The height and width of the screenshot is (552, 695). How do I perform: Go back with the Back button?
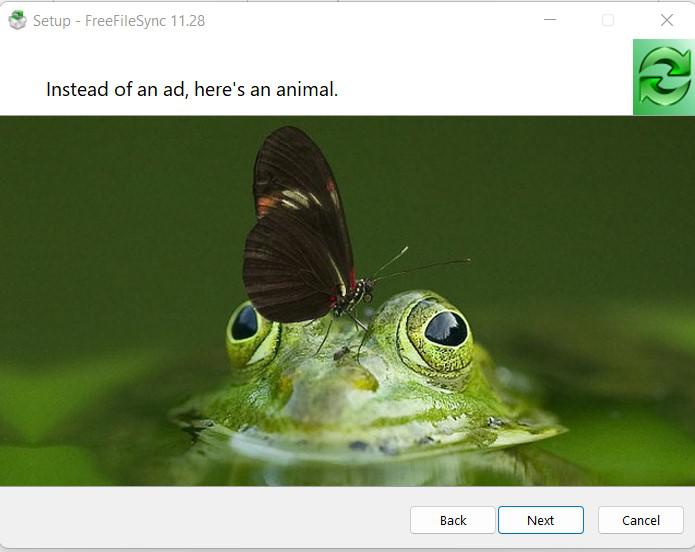coord(453,520)
